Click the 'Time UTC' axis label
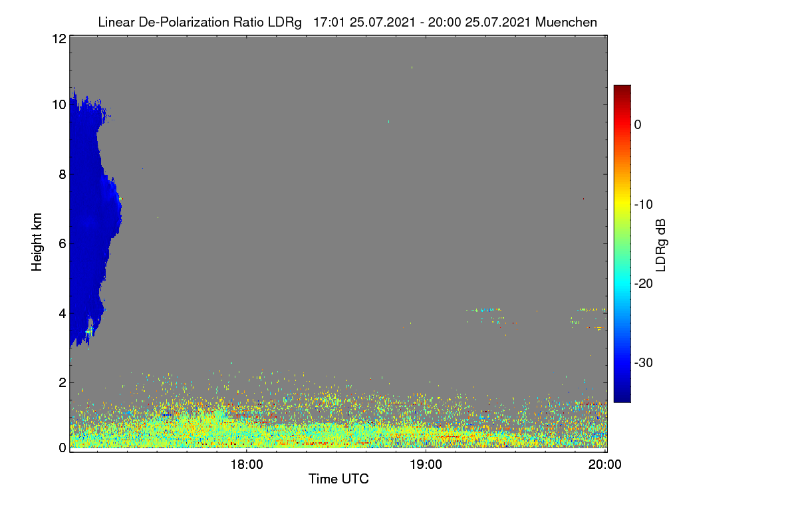Image resolution: width=798 pixels, height=532 pixels. (338, 479)
